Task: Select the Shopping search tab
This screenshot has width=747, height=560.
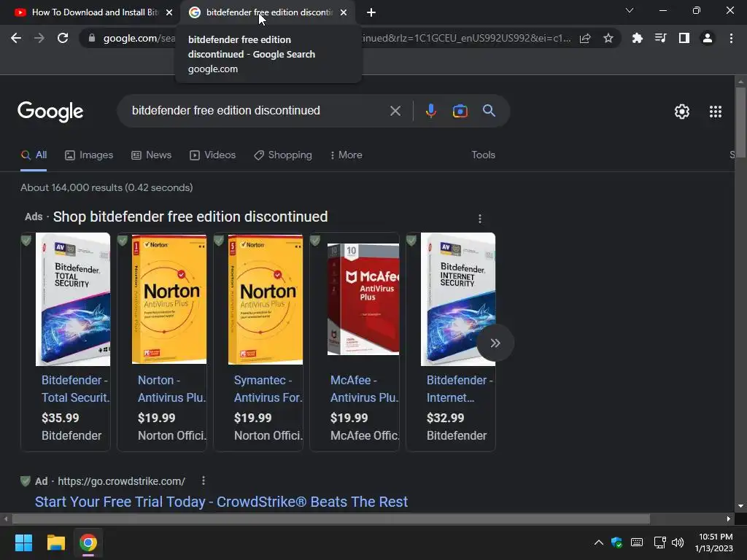Action: 283,155
